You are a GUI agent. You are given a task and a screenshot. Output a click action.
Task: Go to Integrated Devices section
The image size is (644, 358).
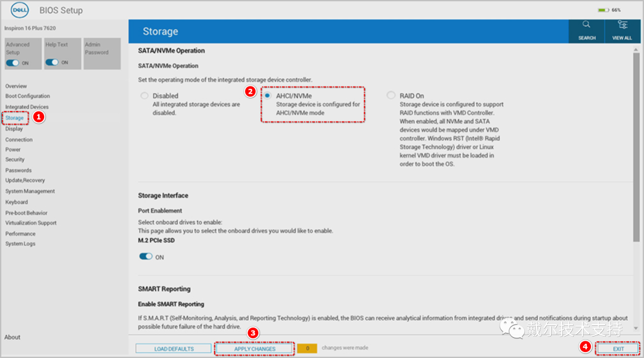[27, 107]
